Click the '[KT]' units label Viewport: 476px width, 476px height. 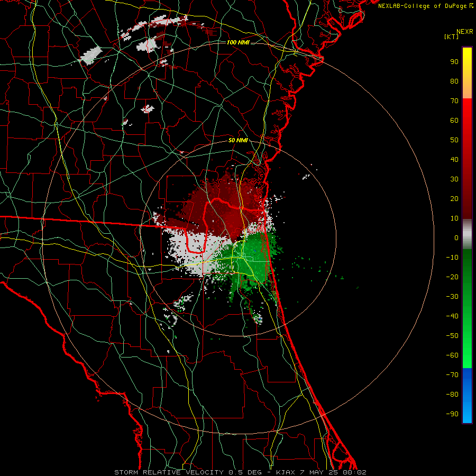coord(452,36)
